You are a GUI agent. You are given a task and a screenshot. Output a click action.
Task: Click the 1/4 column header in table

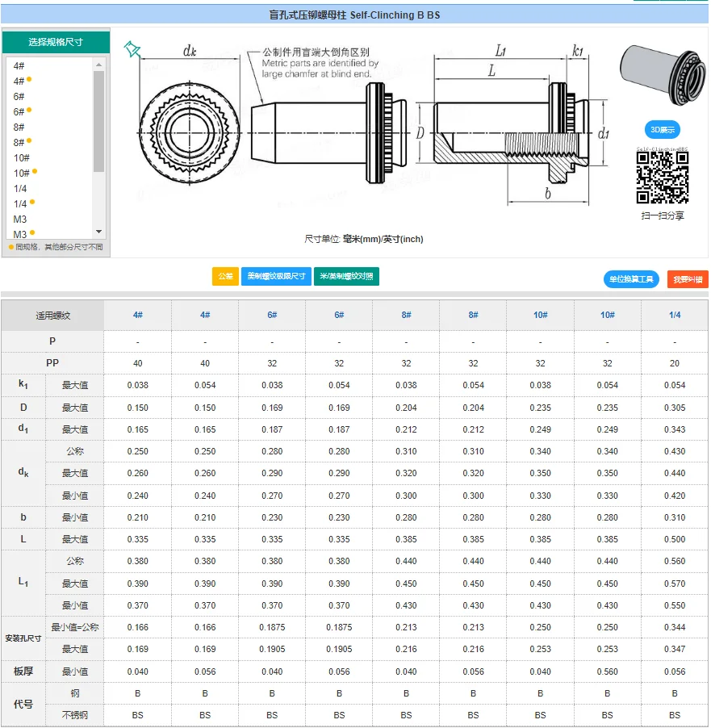674,315
